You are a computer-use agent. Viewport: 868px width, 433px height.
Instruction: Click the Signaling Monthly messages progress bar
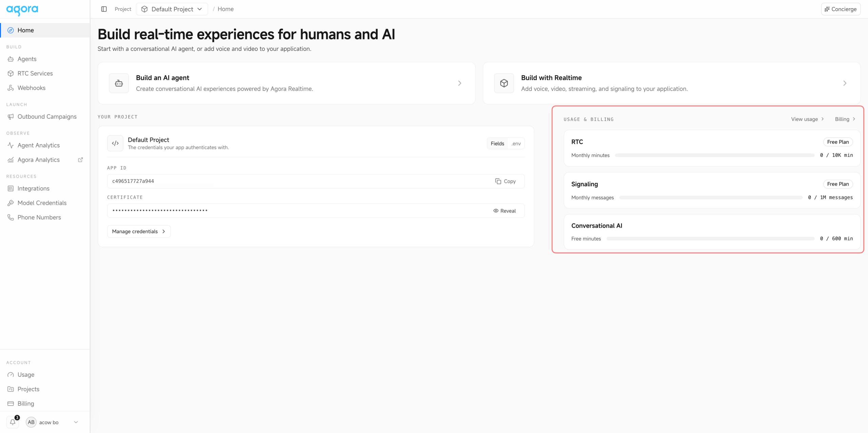[x=711, y=198]
